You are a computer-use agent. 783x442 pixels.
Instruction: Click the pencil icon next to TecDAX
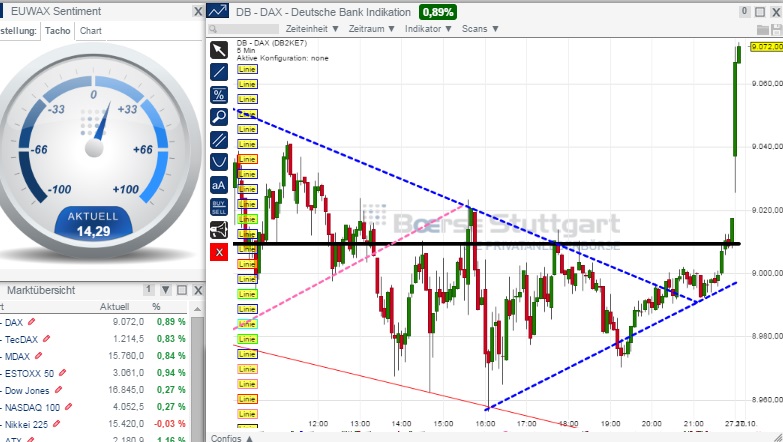[x=46, y=339]
